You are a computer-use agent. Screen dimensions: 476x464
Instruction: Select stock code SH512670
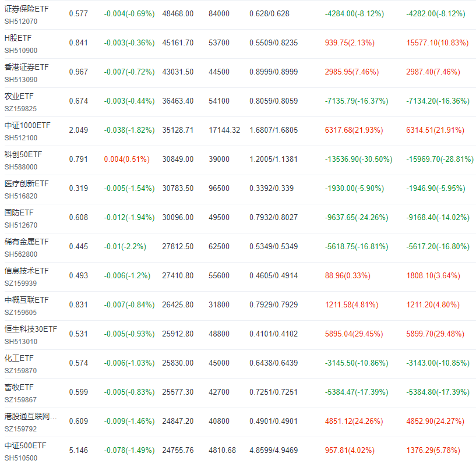pyautogui.click(x=21, y=225)
